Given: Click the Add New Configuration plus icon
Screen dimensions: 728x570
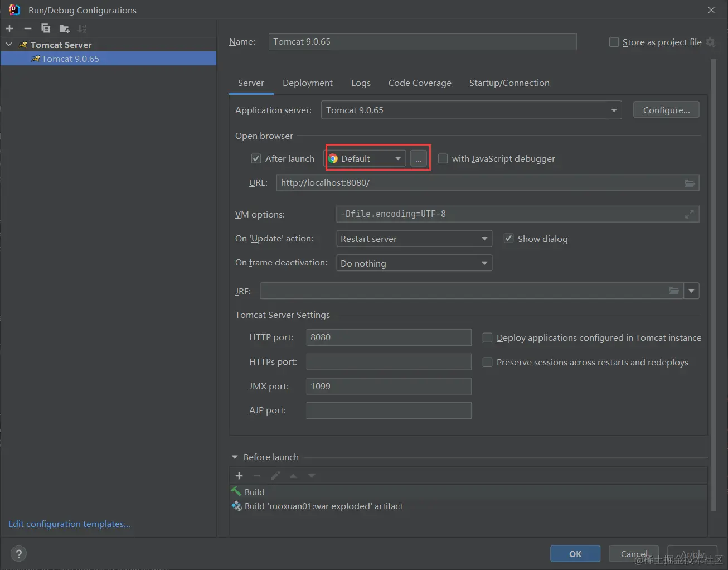Looking at the screenshot, I should pos(9,28).
